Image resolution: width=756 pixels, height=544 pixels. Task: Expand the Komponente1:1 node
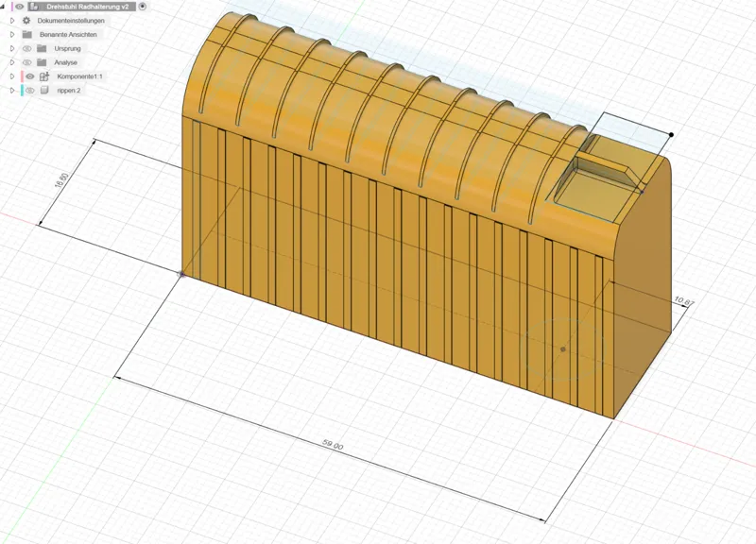[12, 76]
